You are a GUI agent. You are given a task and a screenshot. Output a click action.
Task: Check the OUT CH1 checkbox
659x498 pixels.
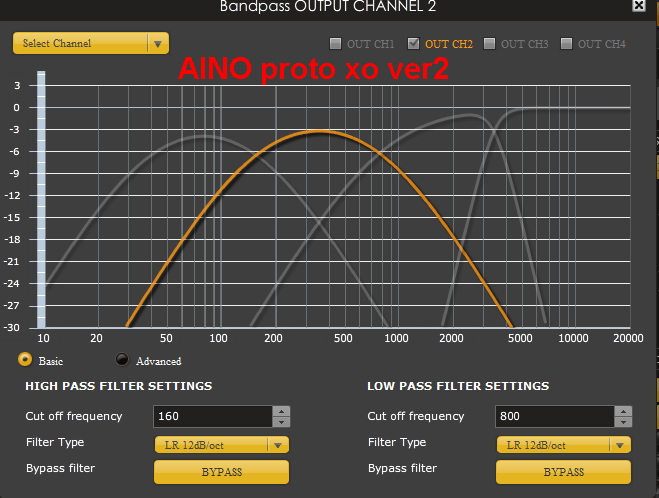(335, 44)
